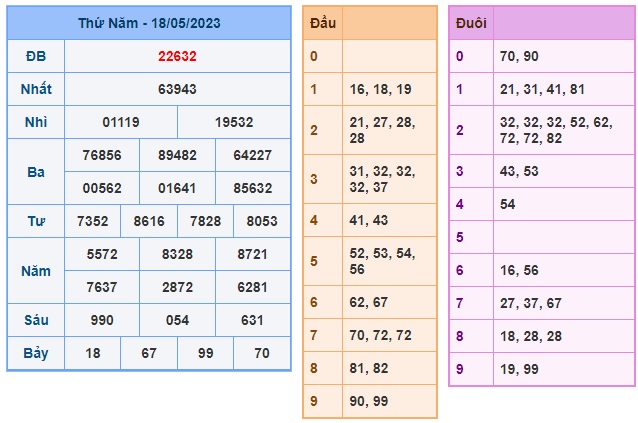Select Ba prize number 76856
This screenshot has height=423, width=638.
[x=102, y=155]
